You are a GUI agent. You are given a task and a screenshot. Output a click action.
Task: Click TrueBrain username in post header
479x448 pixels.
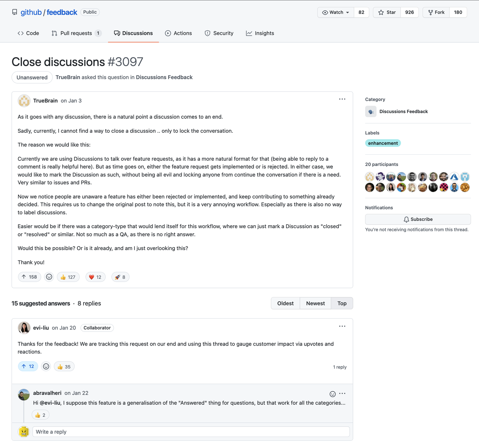click(x=46, y=101)
